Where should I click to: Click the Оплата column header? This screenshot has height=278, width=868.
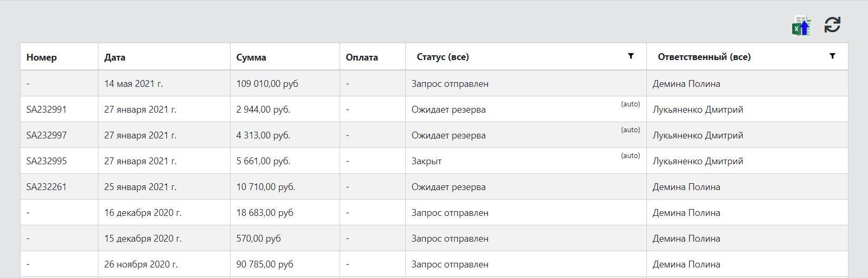point(362,57)
